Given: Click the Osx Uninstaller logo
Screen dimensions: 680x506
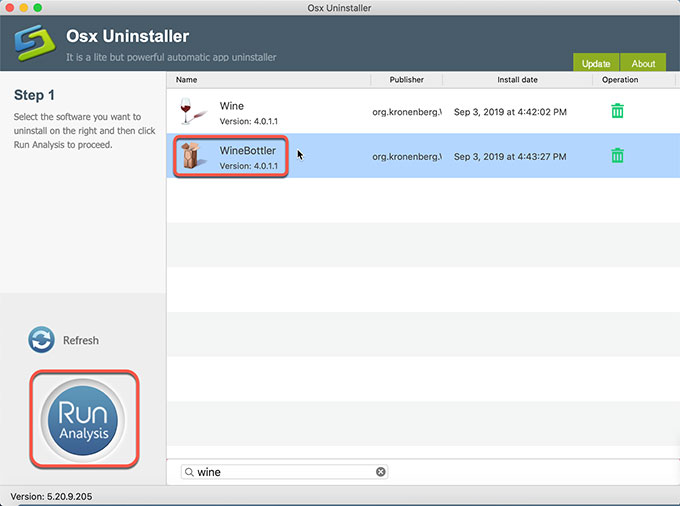Looking at the screenshot, I should click(35, 42).
